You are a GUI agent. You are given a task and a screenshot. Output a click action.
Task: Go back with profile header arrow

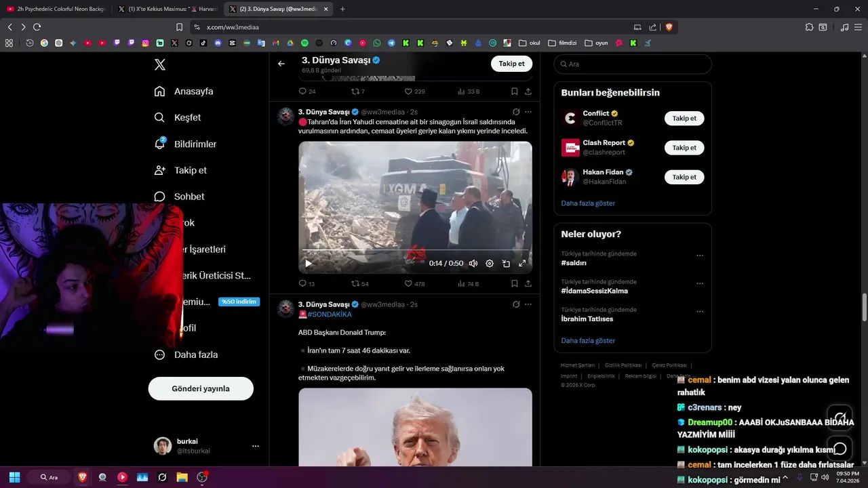pyautogui.click(x=281, y=64)
